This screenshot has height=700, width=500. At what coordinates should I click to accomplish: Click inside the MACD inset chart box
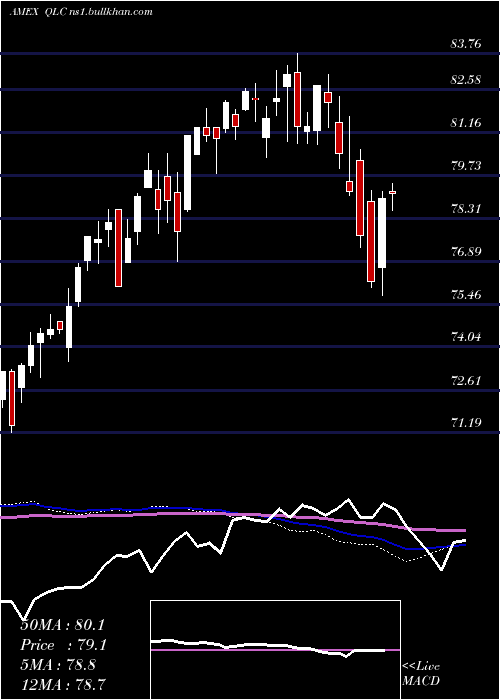[x=275, y=650]
